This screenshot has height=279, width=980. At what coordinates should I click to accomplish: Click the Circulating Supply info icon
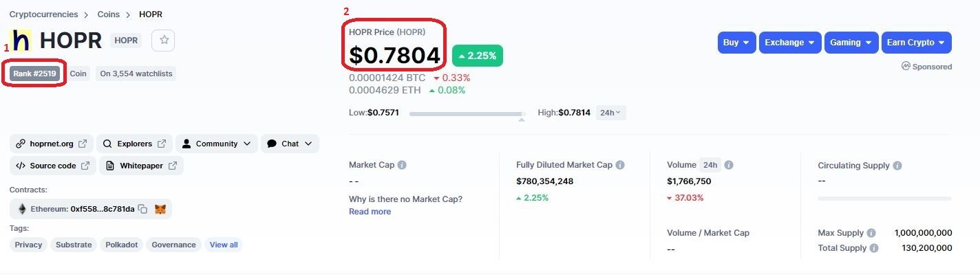click(897, 166)
